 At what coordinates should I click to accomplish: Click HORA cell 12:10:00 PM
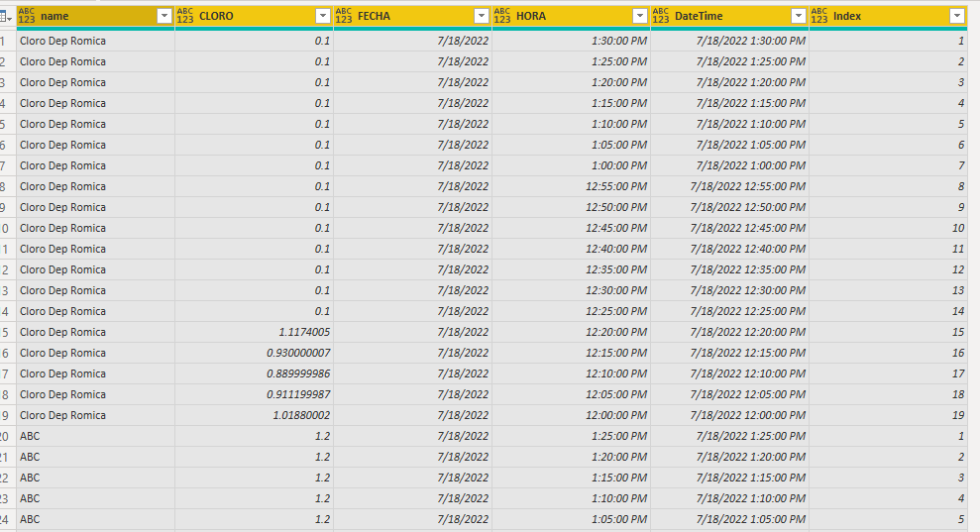point(571,373)
